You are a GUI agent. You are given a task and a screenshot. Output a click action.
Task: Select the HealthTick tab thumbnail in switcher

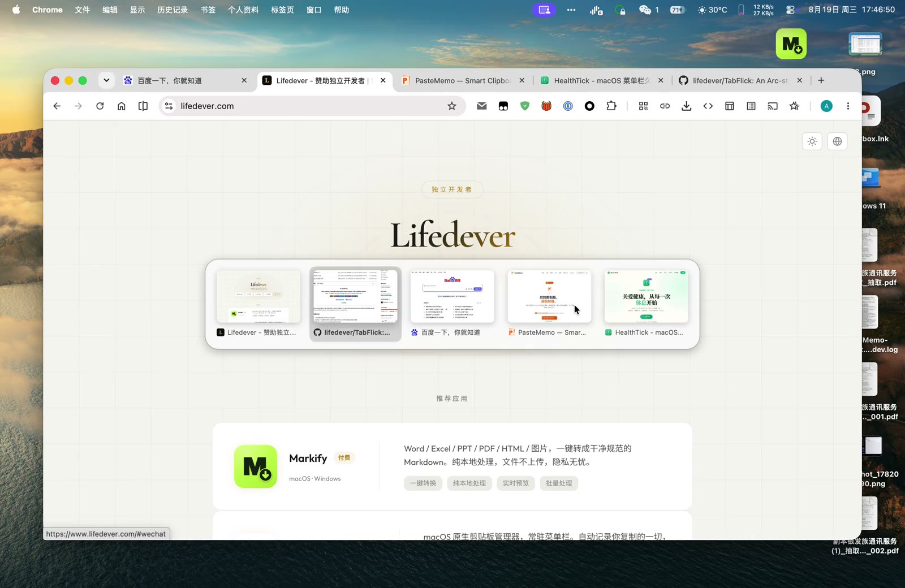tap(646, 304)
